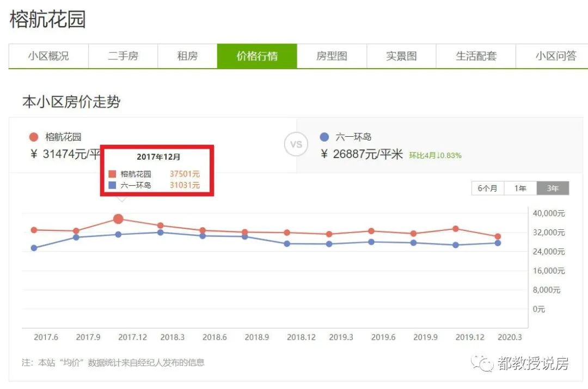Click the highlighted 价格行情 tab indicator bar
Viewport: 588px width, 389px height.
coord(257,56)
